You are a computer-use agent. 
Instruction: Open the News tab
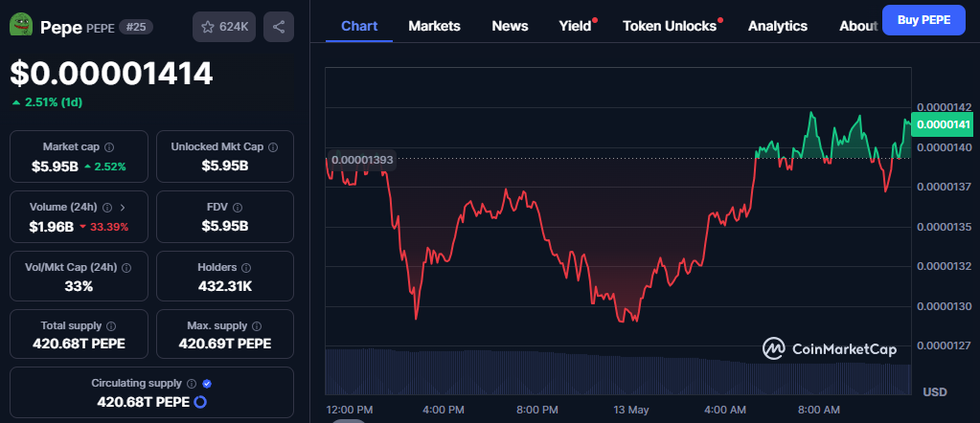click(510, 26)
